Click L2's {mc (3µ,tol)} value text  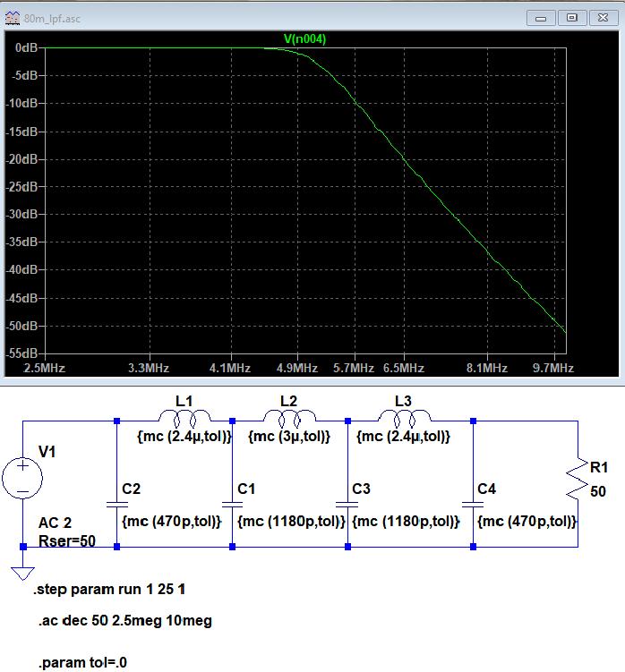[x=288, y=437]
